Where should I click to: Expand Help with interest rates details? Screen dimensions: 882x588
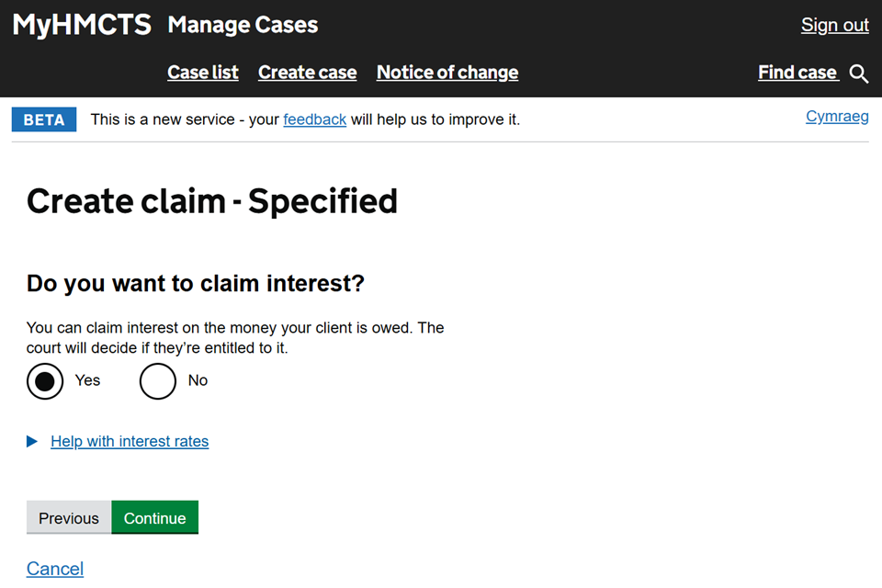pos(130,442)
